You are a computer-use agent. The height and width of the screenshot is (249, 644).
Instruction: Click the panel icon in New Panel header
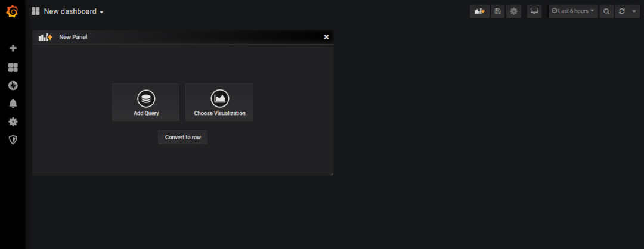45,37
